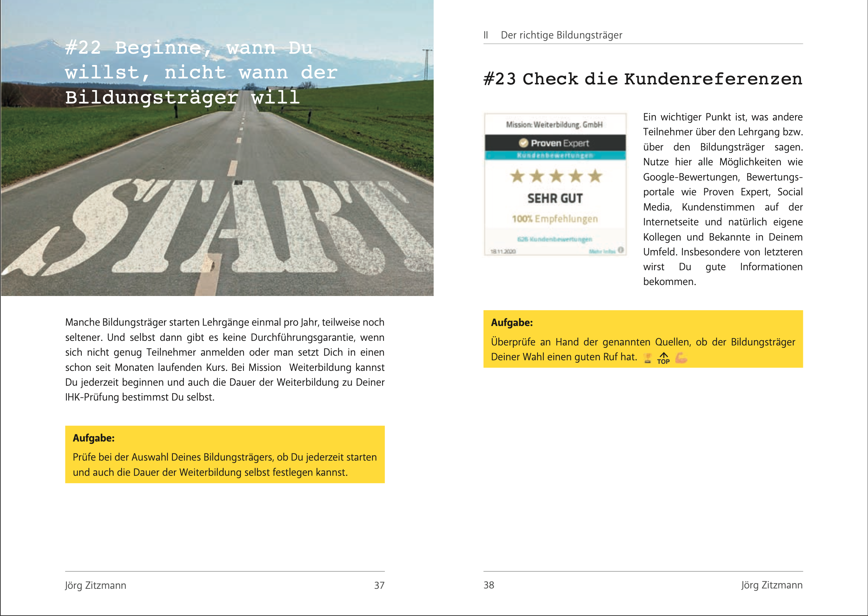
Task: Click the ProvenExpert gold checkmark logo
Action: click(523, 143)
